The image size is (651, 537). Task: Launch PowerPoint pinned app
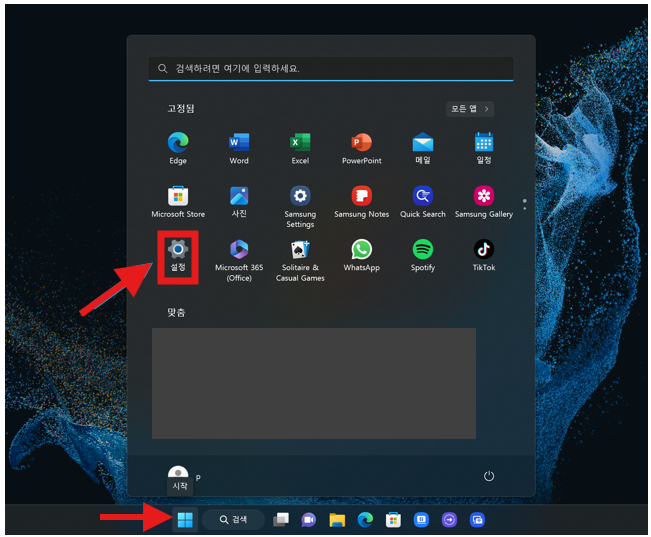click(361, 148)
